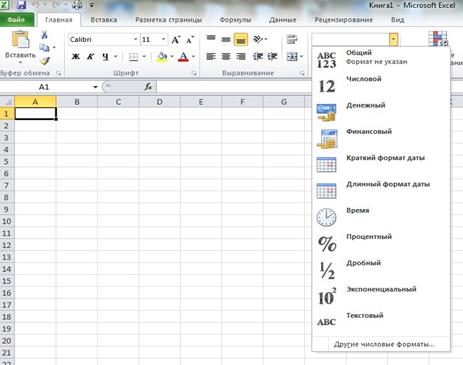The image size is (463, 365).
Task: Open Alignment group dialog launcher (Выравнивание)
Action: point(302,74)
